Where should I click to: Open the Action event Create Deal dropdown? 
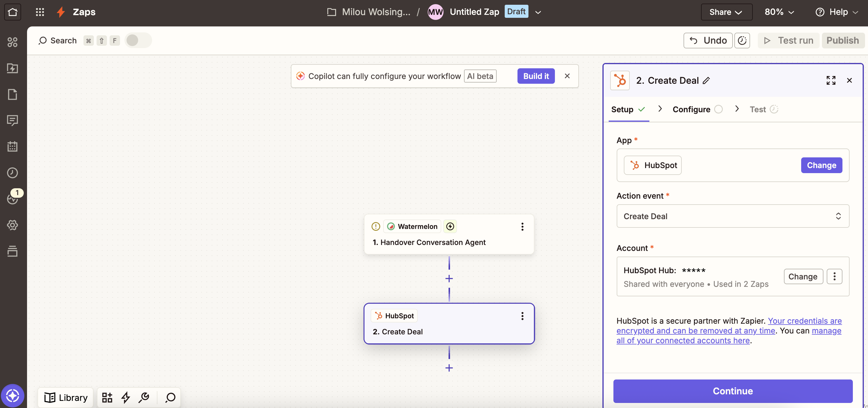point(732,216)
